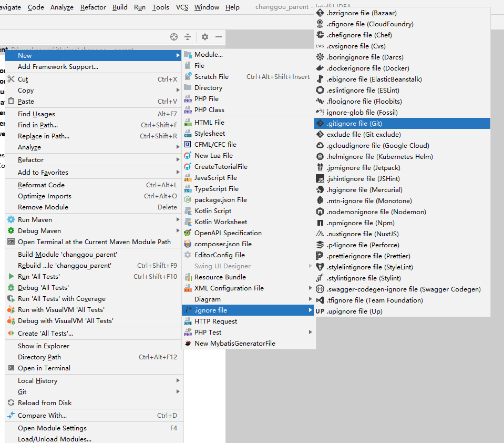Click the .npmignore Npm icon
This screenshot has height=443, width=504.
(320, 223)
